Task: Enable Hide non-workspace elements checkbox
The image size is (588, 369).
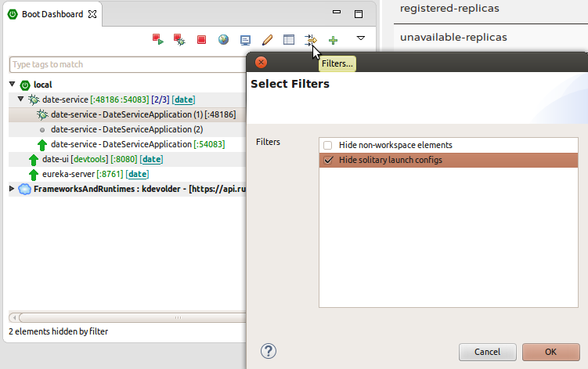Action: pyautogui.click(x=328, y=145)
